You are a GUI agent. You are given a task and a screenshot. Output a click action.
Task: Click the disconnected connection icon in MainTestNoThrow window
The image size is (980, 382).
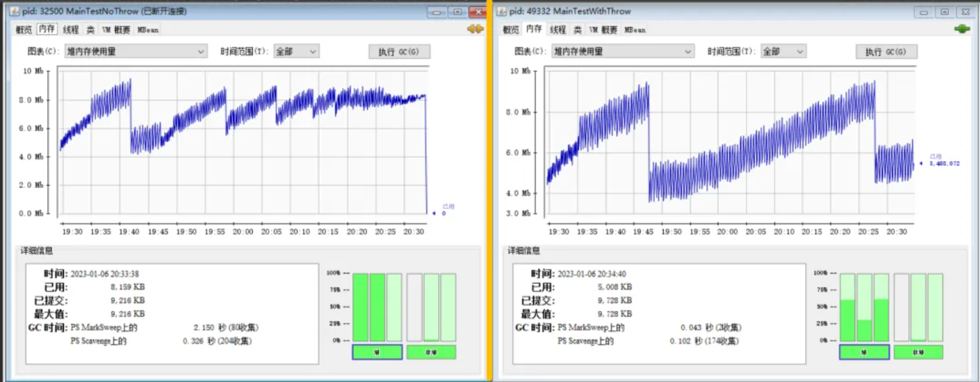point(475,29)
